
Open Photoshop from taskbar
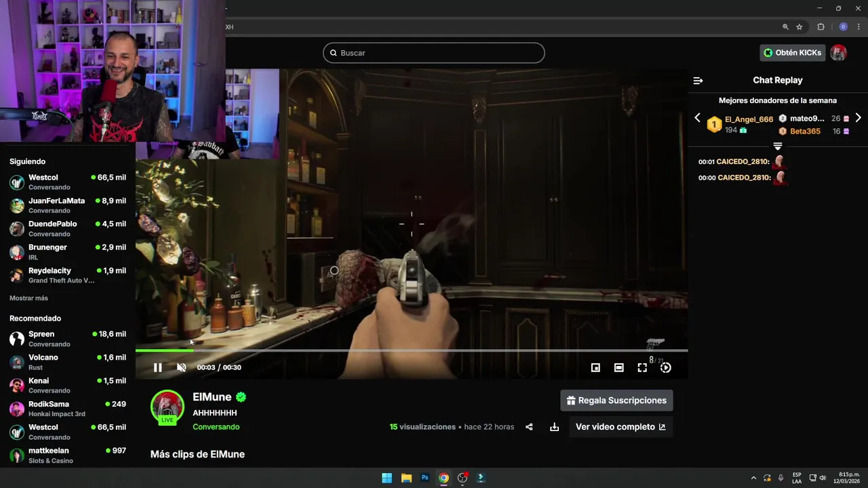tap(425, 478)
